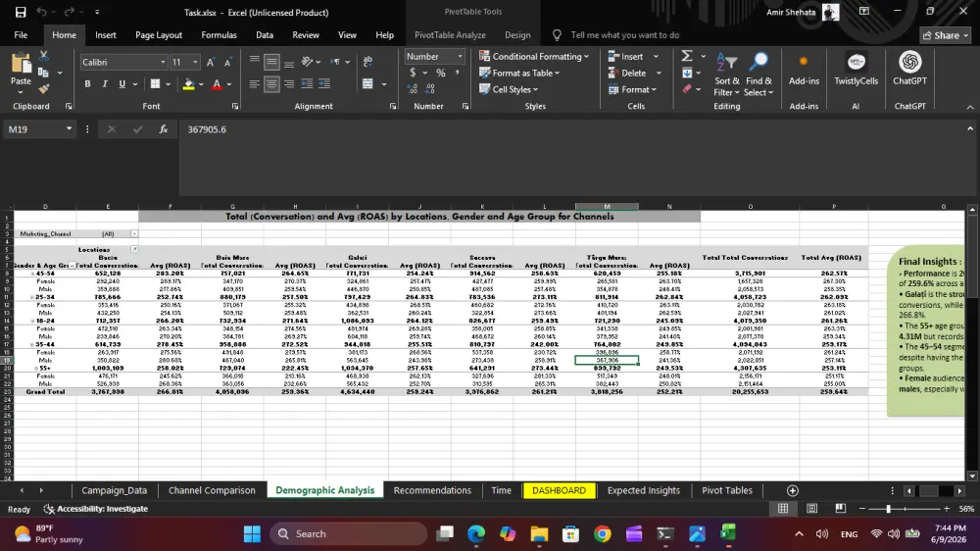
Task: Open the PivotTable Analyze tab
Action: click(450, 35)
